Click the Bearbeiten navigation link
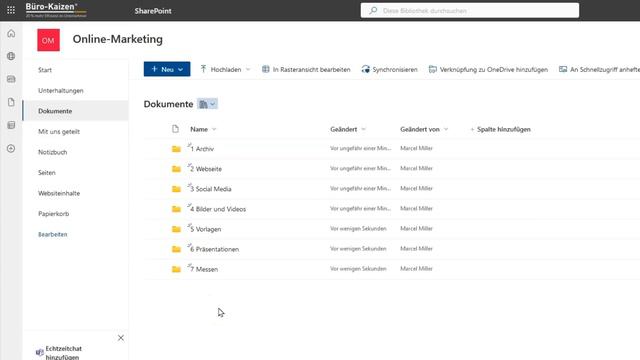The height and width of the screenshot is (360, 640). [53, 234]
